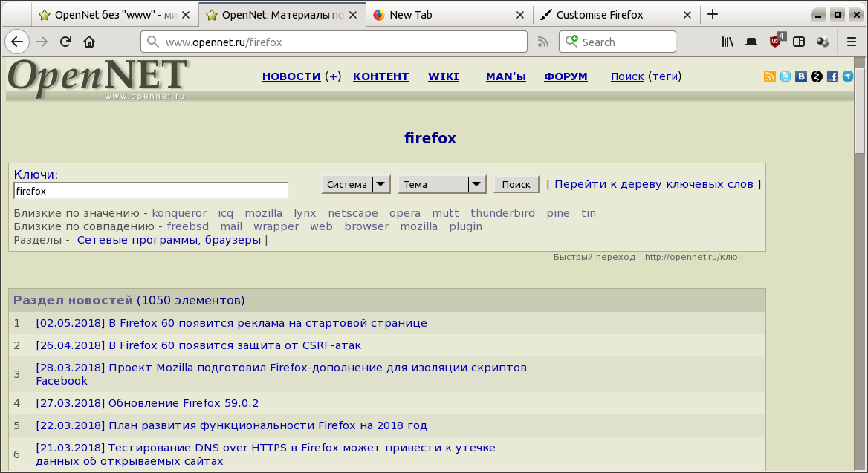This screenshot has width=868, height=473.
Task: Open the Firefox hamburger menu
Action: pos(852,42)
